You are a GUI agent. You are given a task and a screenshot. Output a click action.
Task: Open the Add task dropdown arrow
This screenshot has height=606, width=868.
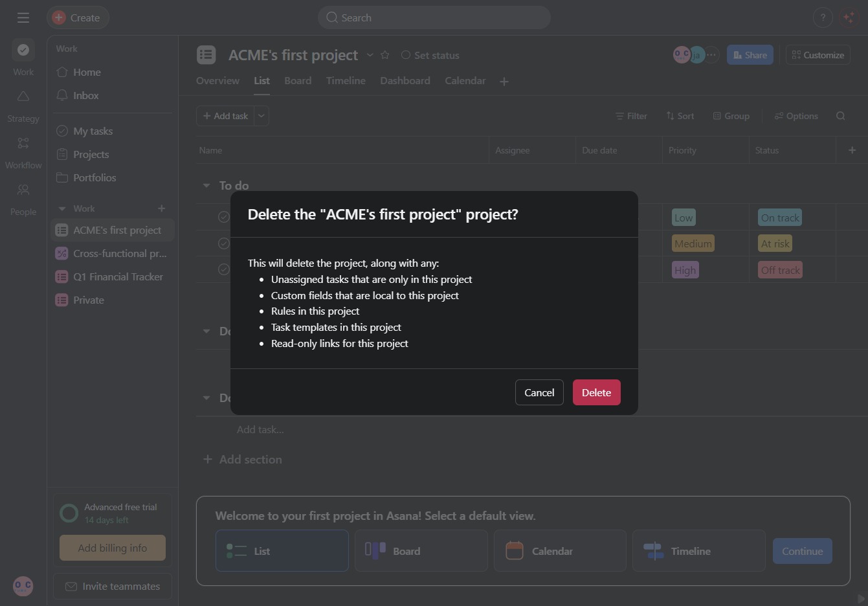[262, 116]
